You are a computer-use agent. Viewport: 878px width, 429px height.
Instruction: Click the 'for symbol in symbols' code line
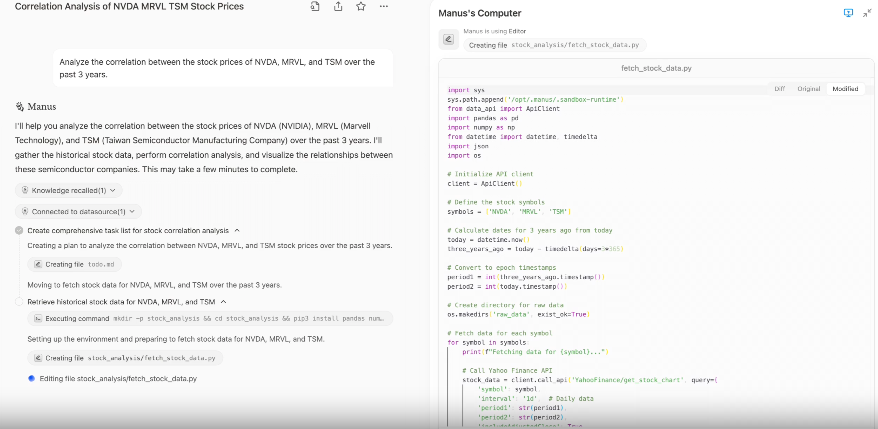tap(488, 342)
